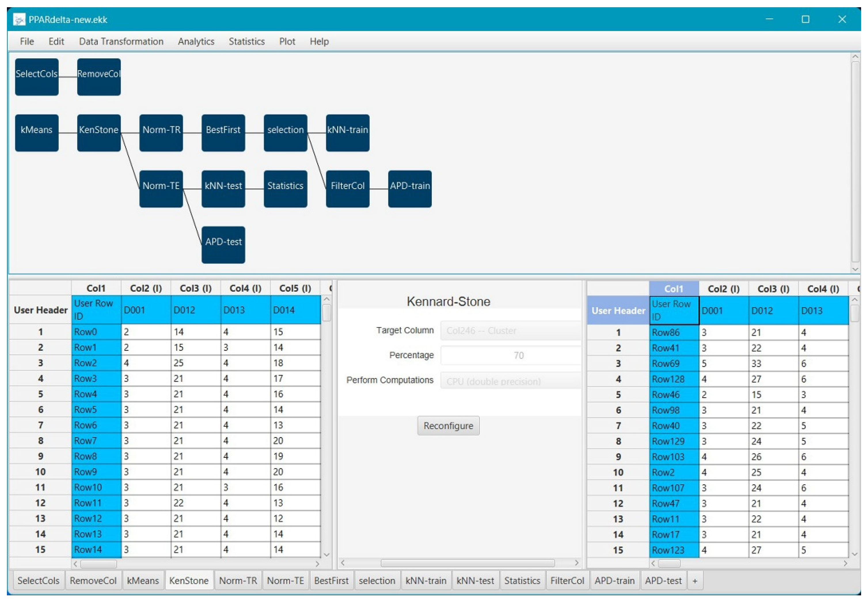This screenshot has height=604, width=868.
Task: Select the Statistics node in canvas
Action: click(285, 189)
